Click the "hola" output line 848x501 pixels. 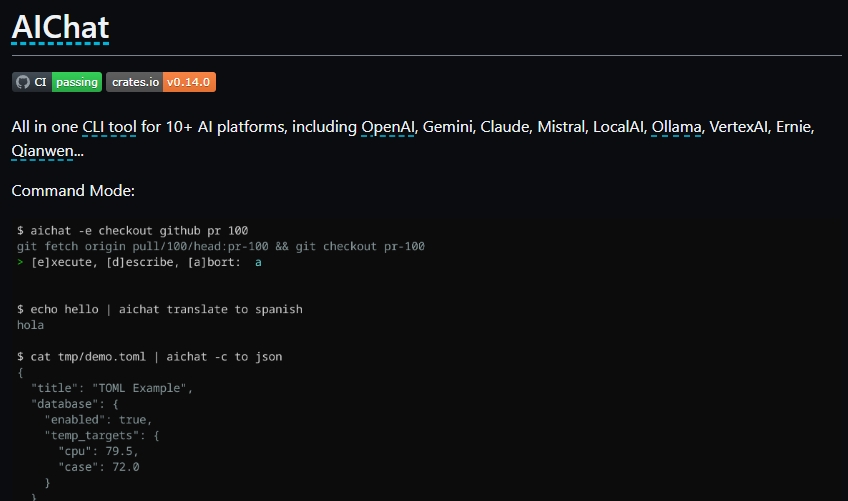(30, 325)
